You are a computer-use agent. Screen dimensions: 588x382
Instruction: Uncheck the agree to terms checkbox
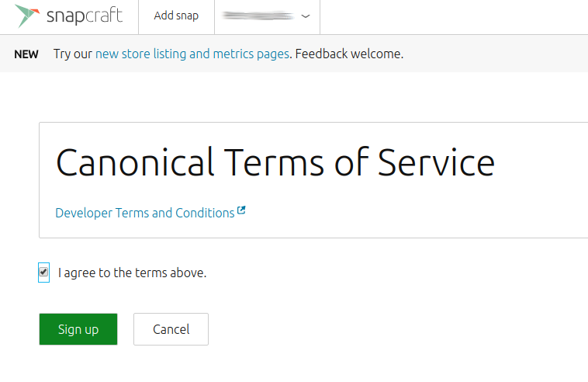coord(43,272)
